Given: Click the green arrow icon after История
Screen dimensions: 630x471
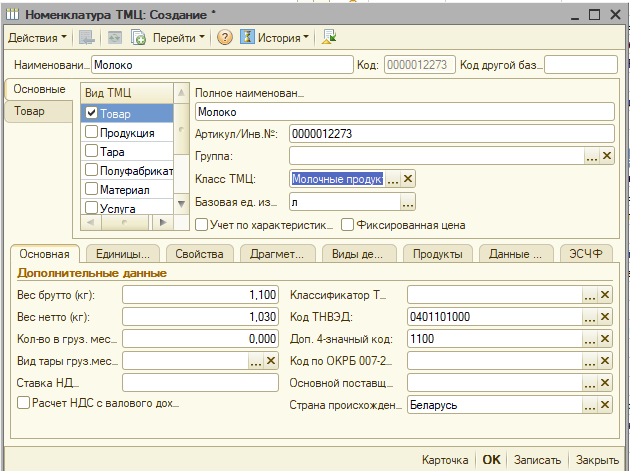Looking at the screenshot, I should 329,38.
